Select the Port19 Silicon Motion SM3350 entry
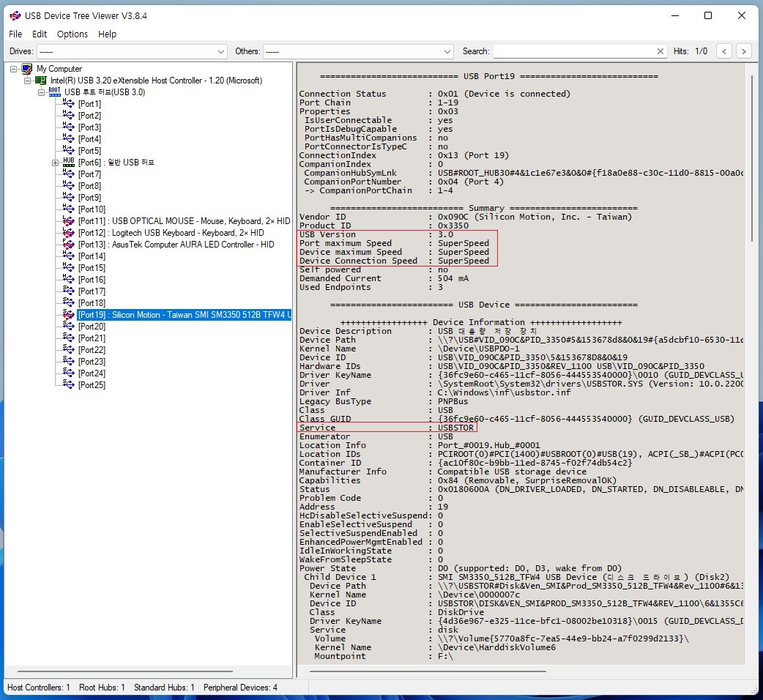 point(185,315)
